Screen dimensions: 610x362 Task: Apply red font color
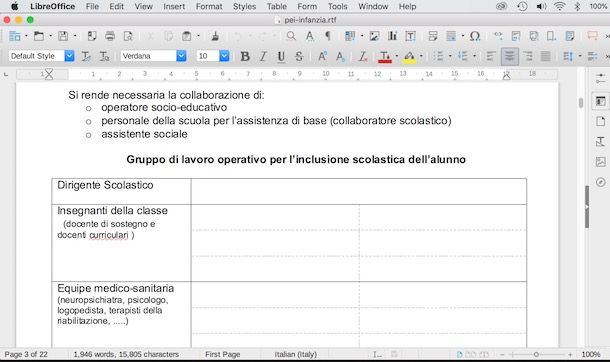385,57
